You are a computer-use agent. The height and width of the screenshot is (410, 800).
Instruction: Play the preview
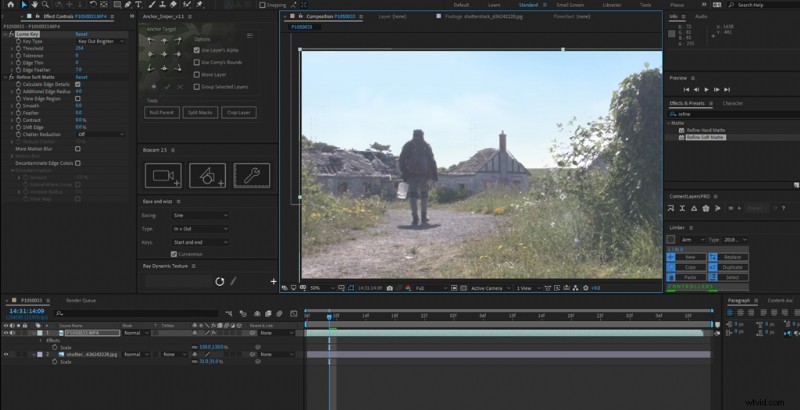coord(706,90)
